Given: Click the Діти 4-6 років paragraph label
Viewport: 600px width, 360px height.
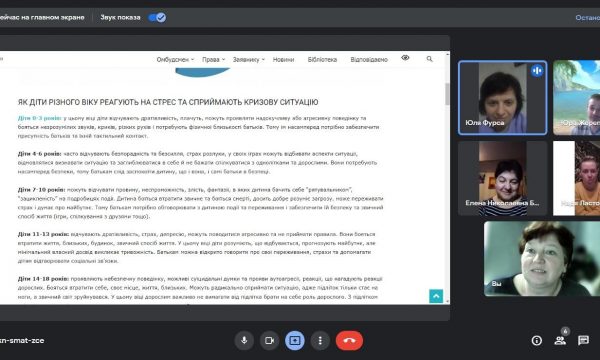Looking at the screenshot, I should coord(39,153).
